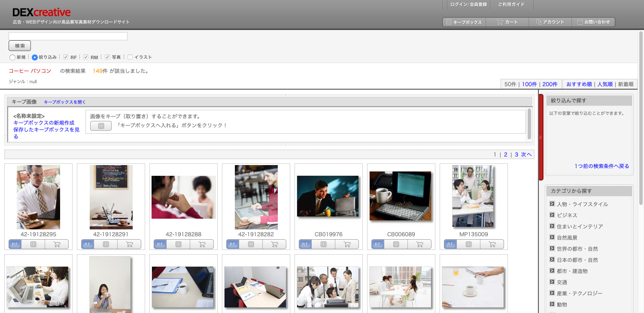Open ログイン/会員登録 in the top bar
Viewport: 644px width, 313px height.
click(x=468, y=4)
